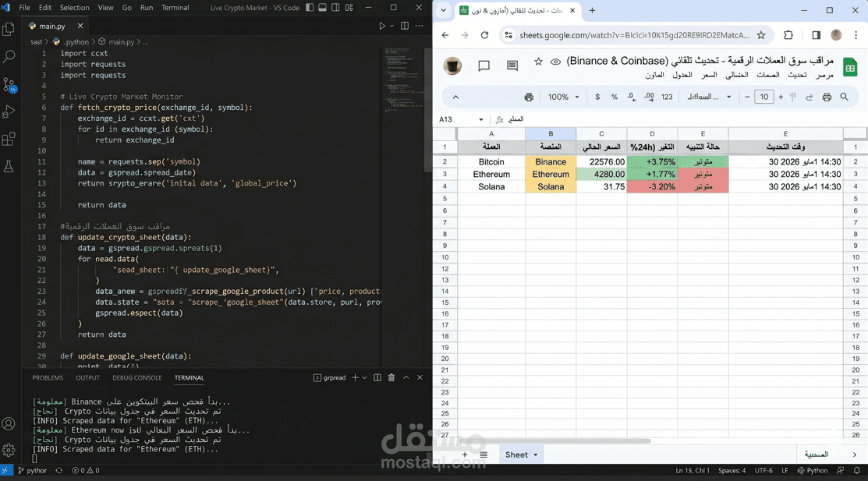The width and height of the screenshot is (868, 481).
Task: Split the VS Code editor right
Action: pos(405,26)
